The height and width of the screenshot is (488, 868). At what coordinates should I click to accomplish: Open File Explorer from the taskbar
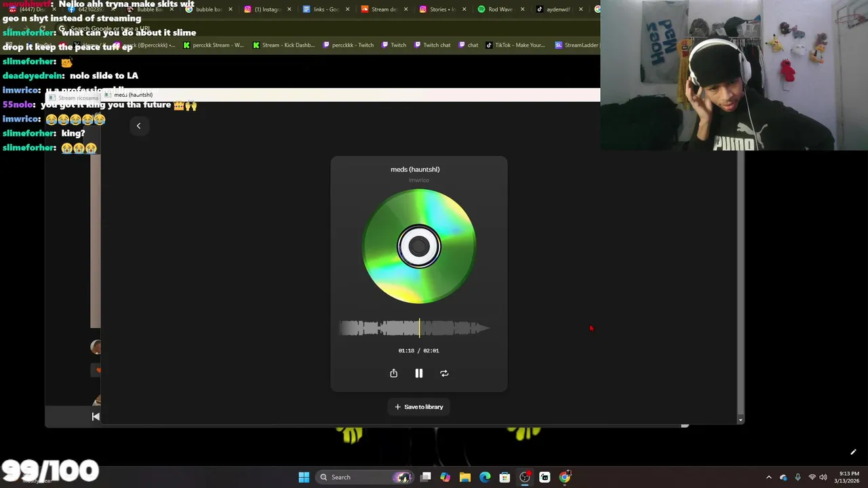click(x=465, y=477)
